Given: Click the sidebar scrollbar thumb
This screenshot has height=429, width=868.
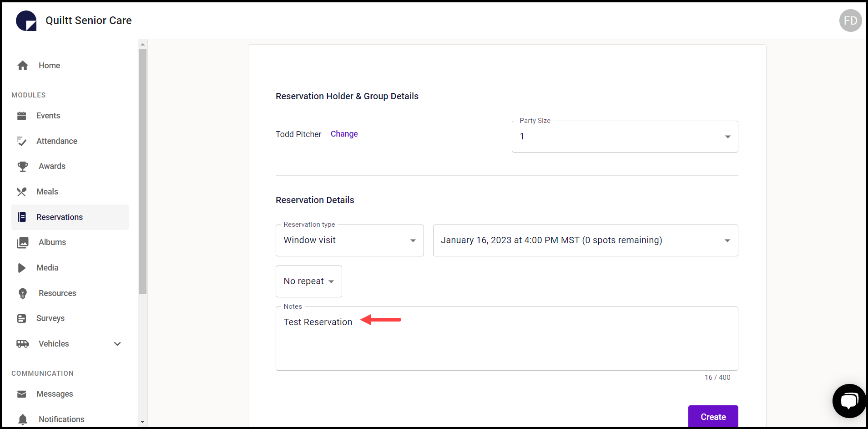Looking at the screenshot, I should pos(142,171).
